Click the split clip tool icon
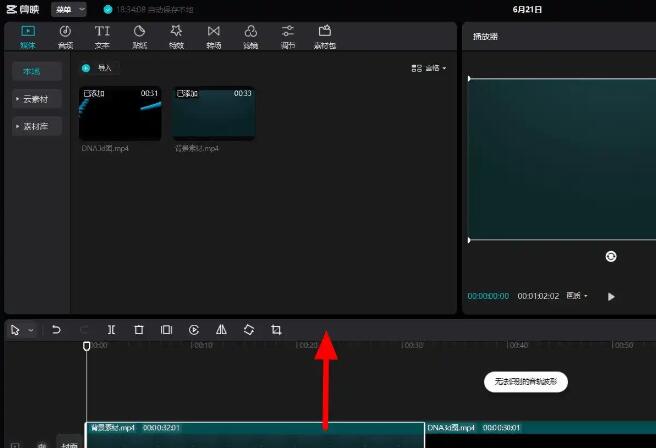Screen dimensions: 656x448 [111, 330]
